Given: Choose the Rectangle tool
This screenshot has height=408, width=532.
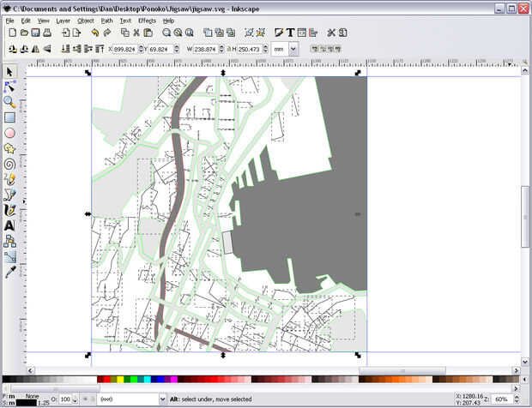Looking at the screenshot, I should [x=9, y=117].
